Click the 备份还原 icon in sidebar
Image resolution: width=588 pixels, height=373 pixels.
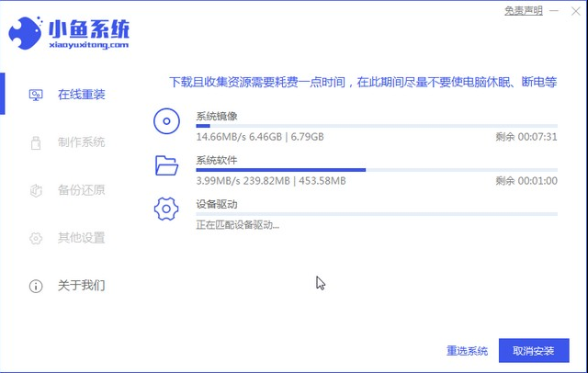[x=36, y=190]
